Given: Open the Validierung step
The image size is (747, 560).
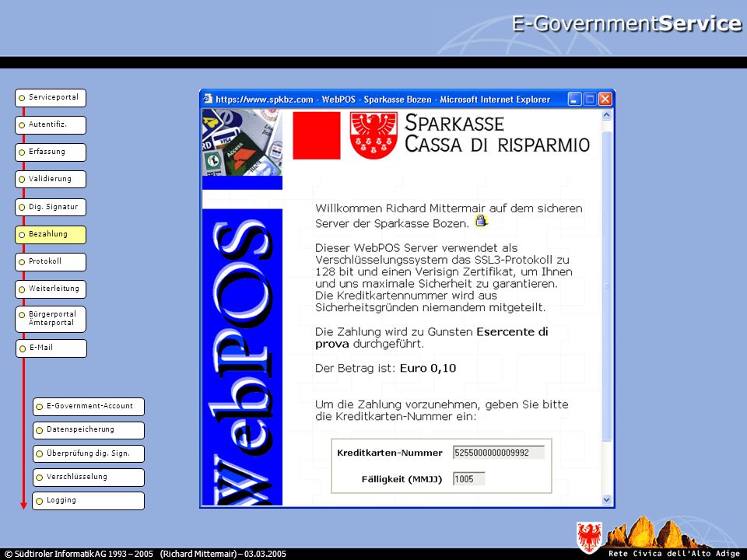Looking at the screenshot, I should point(51,179).
